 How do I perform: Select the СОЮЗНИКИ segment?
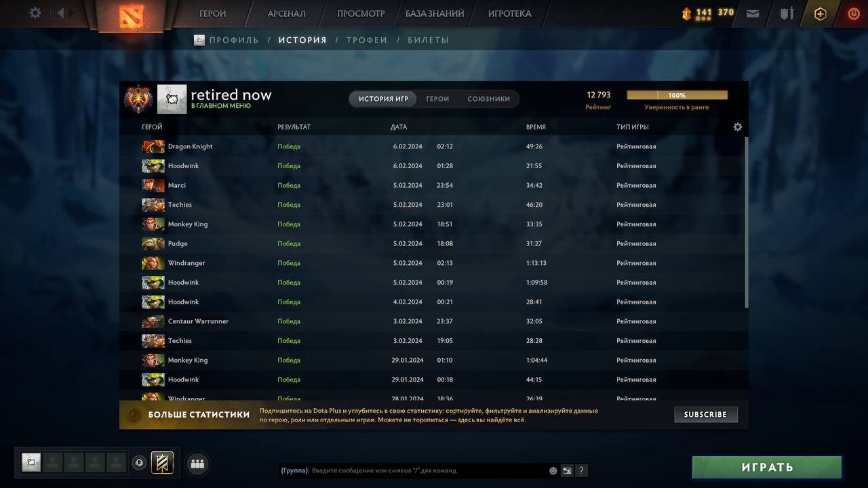(488, 99)
